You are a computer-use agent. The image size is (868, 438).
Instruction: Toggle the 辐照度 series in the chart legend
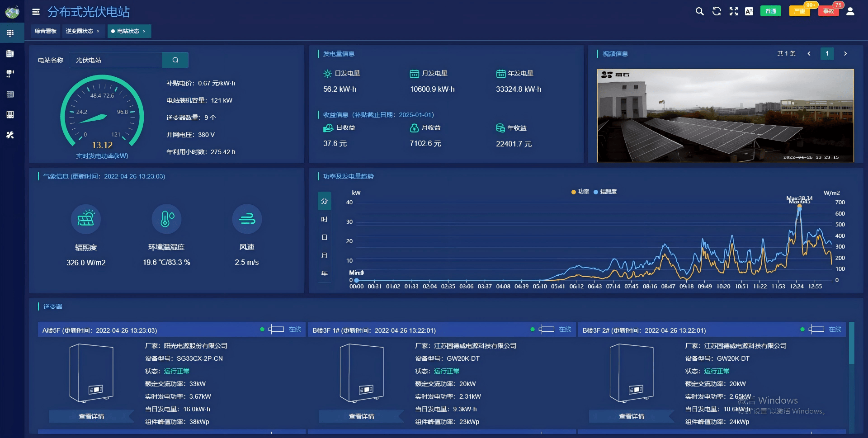coord(605,192)
